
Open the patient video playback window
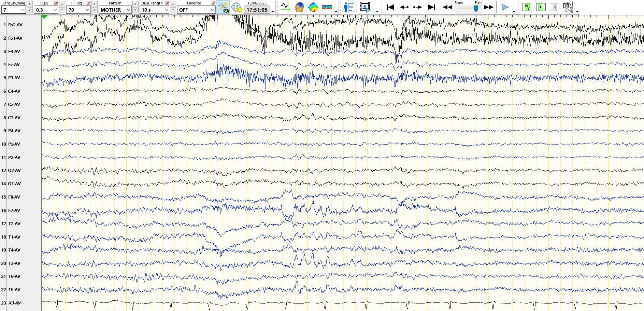click(365, 7)
